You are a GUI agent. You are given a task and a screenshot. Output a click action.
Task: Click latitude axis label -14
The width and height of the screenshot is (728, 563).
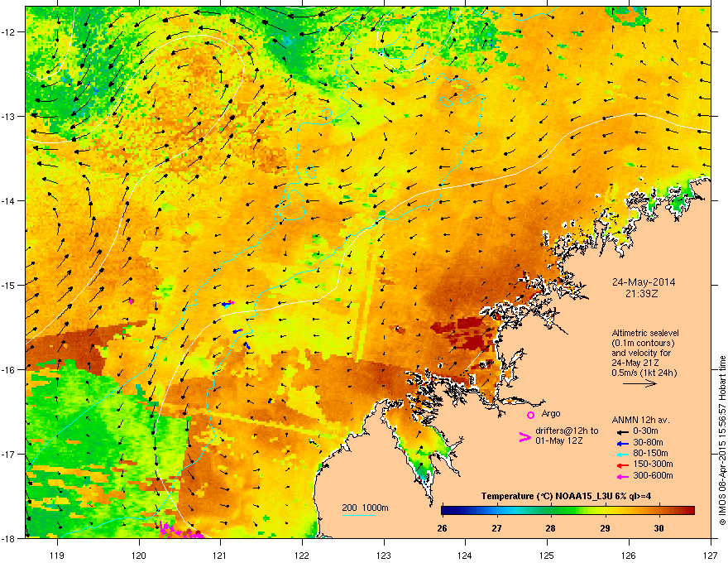point(8,200)
